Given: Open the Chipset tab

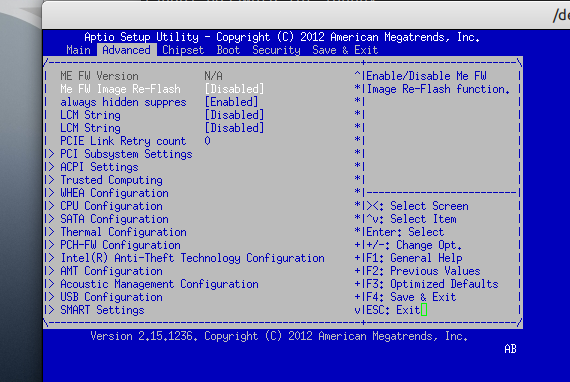Looking at the screenshot, I should (x=183, y=50).
